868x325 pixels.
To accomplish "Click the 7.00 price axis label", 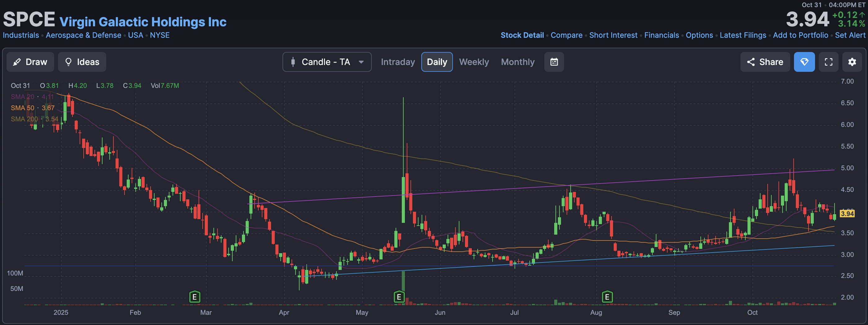I will (x=847, y=81).
